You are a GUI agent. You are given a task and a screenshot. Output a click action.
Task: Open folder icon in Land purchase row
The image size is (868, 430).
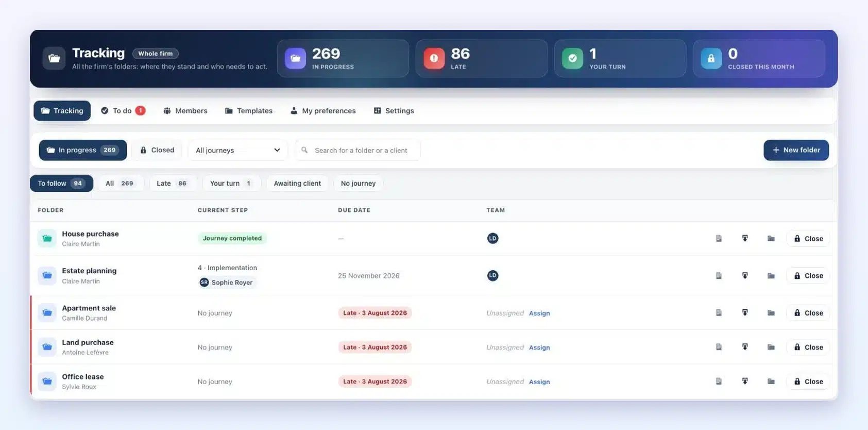coord(771,347)
